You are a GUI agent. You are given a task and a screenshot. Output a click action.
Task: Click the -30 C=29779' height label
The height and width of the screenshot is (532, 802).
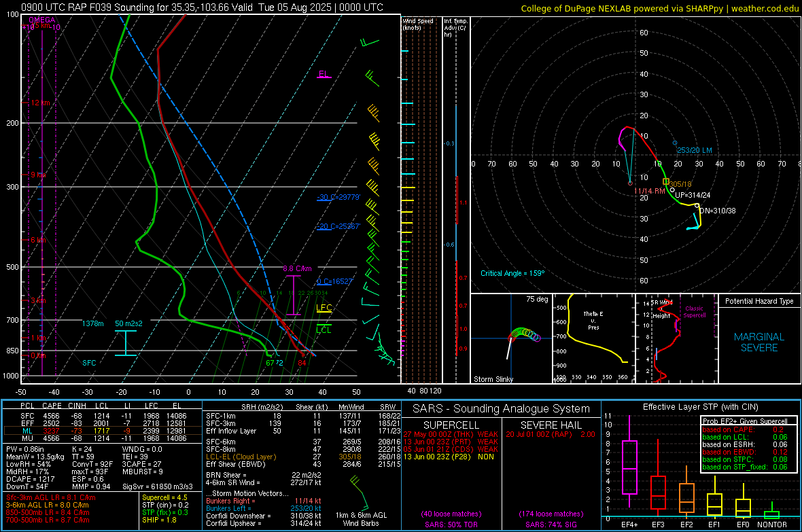tap(338, 197)
